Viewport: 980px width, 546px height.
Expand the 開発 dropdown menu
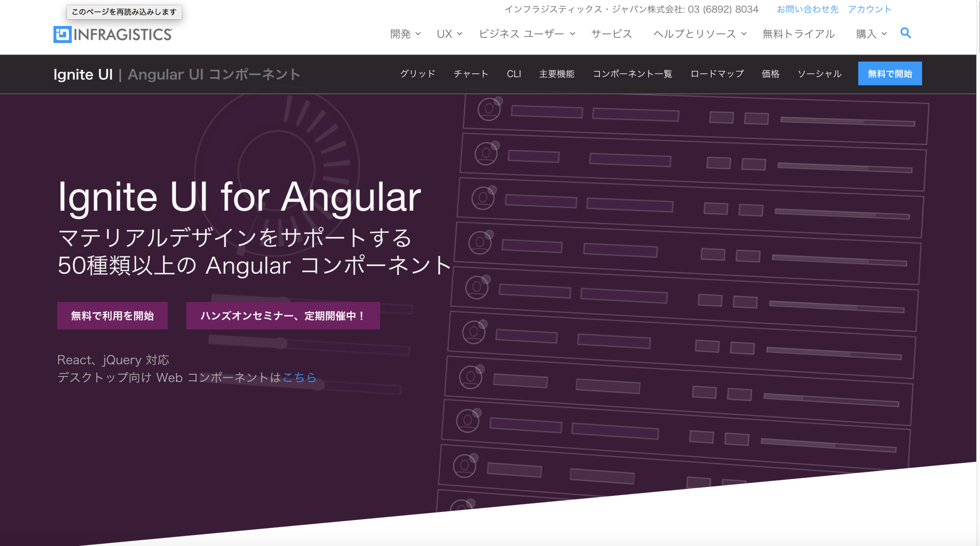pyautogui.click(x=405, y=34)
